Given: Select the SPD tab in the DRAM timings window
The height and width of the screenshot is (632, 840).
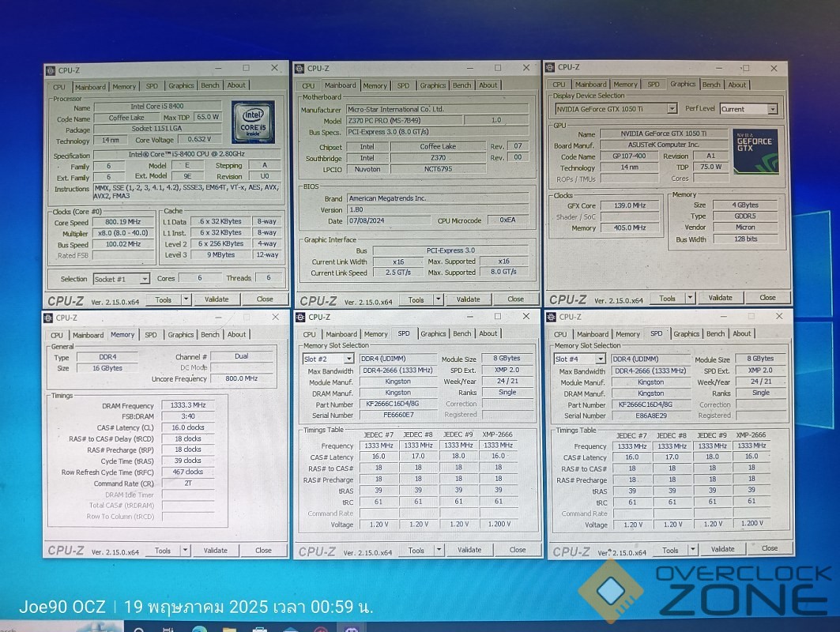Looking at the screenshot, I should (150, 335).
